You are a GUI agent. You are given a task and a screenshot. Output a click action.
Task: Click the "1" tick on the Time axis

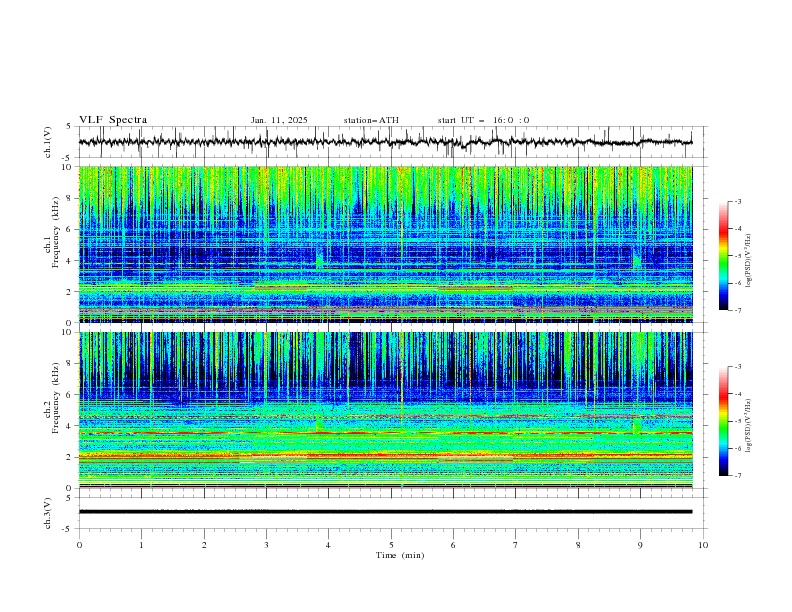click(141, 545)
